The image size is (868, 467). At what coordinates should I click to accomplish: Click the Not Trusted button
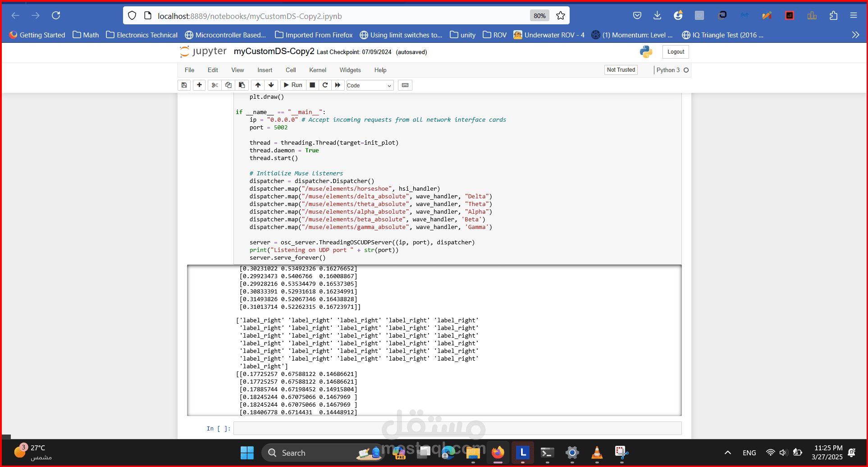(x=621, y=70)
